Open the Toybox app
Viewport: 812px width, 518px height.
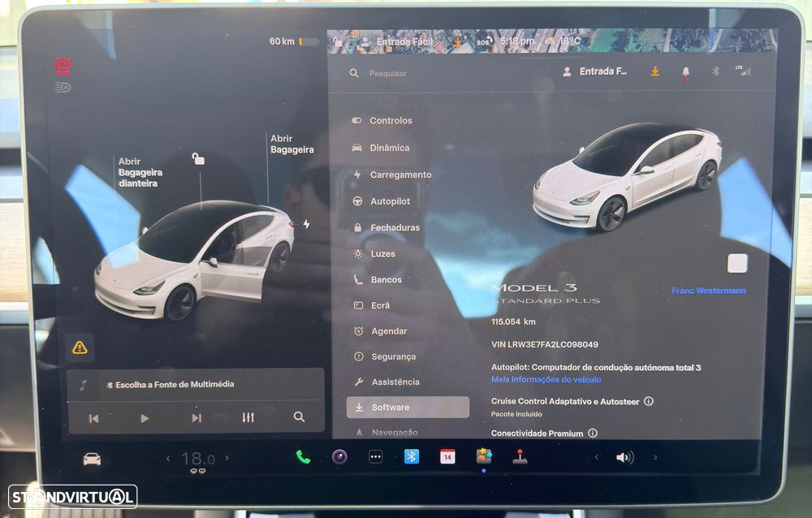click(484, 456)
